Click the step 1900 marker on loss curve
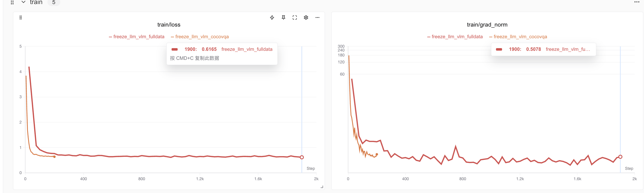 click(302, 157)
